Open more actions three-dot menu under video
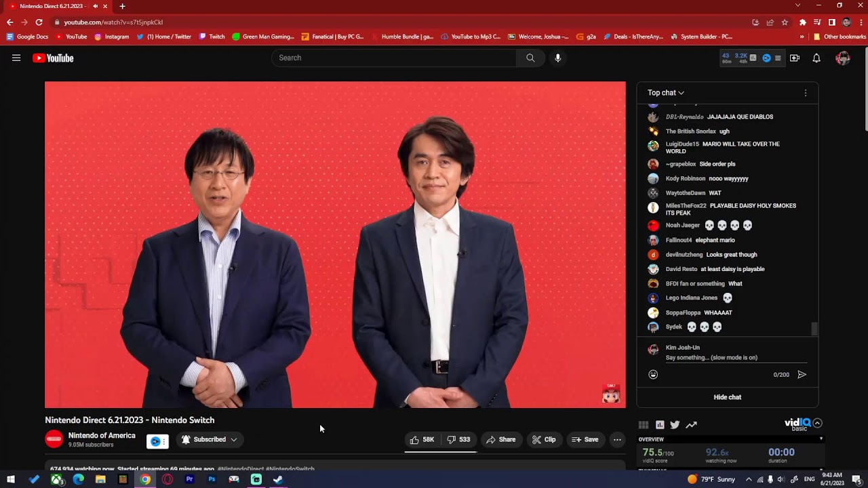The width and height of the screenshot is (868, 488). click(617, 440)
